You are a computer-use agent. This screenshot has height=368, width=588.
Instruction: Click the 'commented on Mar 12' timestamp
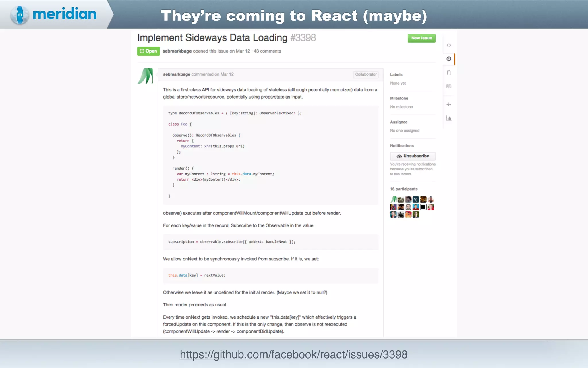[212, 74]
